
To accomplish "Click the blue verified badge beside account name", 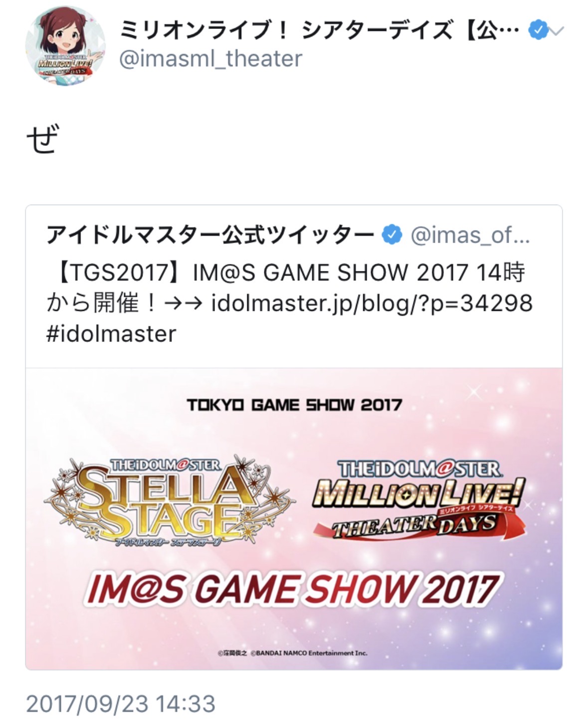I will coord(538,30).
